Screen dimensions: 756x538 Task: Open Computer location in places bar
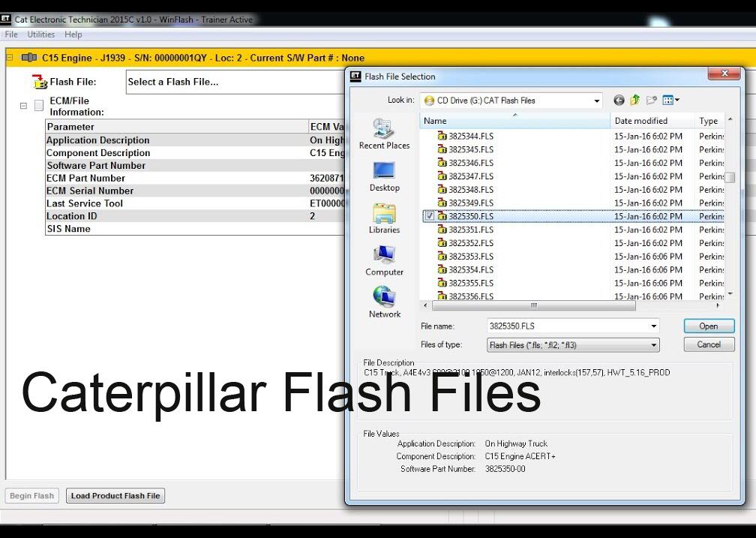click(x=384, y=261)
